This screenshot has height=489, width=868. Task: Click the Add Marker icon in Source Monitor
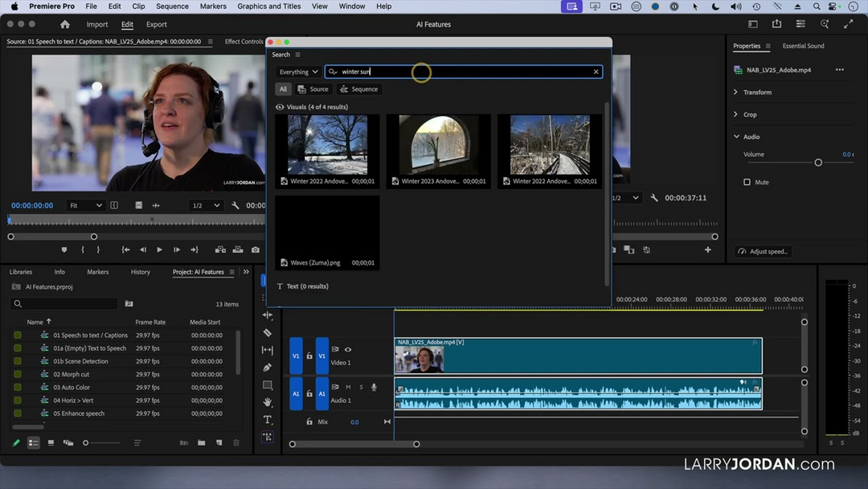point(64,250)
